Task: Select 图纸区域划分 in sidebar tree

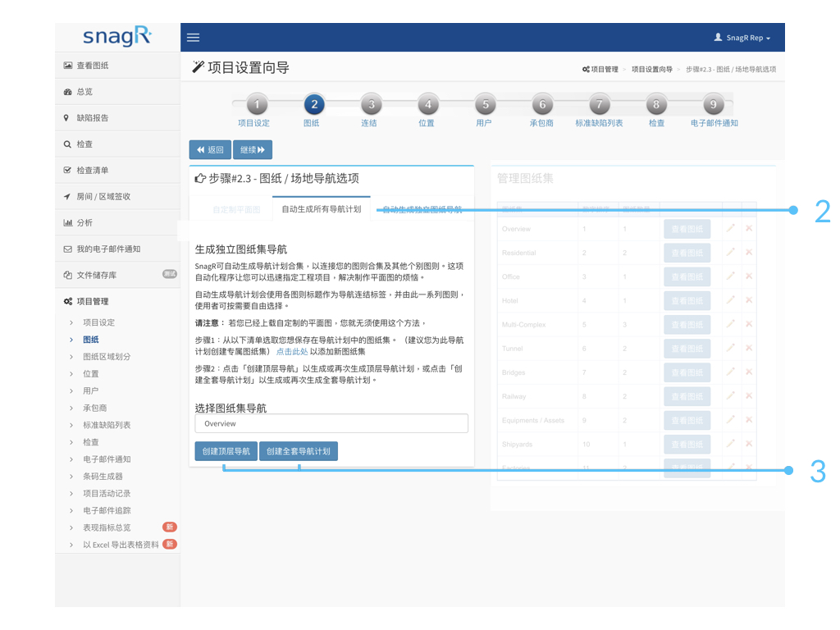Action: [107, 357]
